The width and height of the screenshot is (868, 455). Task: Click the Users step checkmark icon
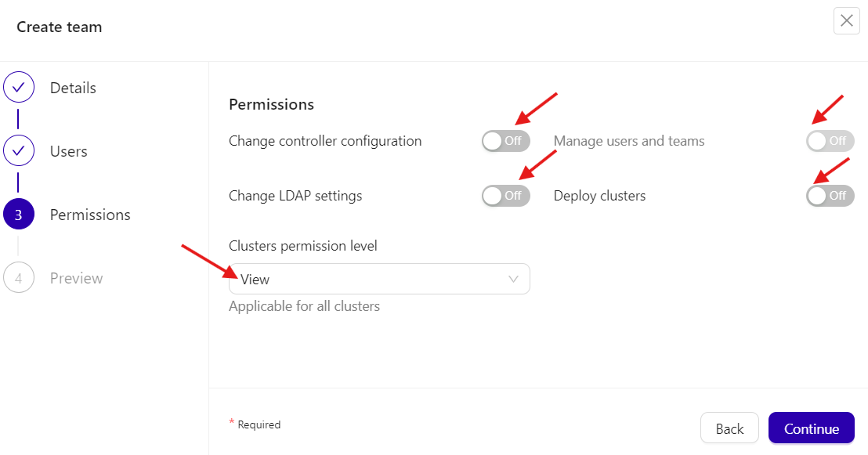[x=19, y=150]
